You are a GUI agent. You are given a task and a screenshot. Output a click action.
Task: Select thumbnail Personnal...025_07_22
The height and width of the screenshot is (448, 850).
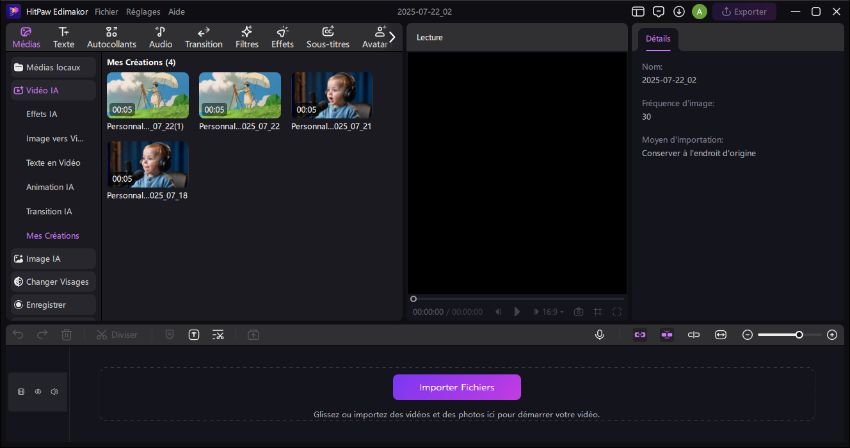point(240,95)
